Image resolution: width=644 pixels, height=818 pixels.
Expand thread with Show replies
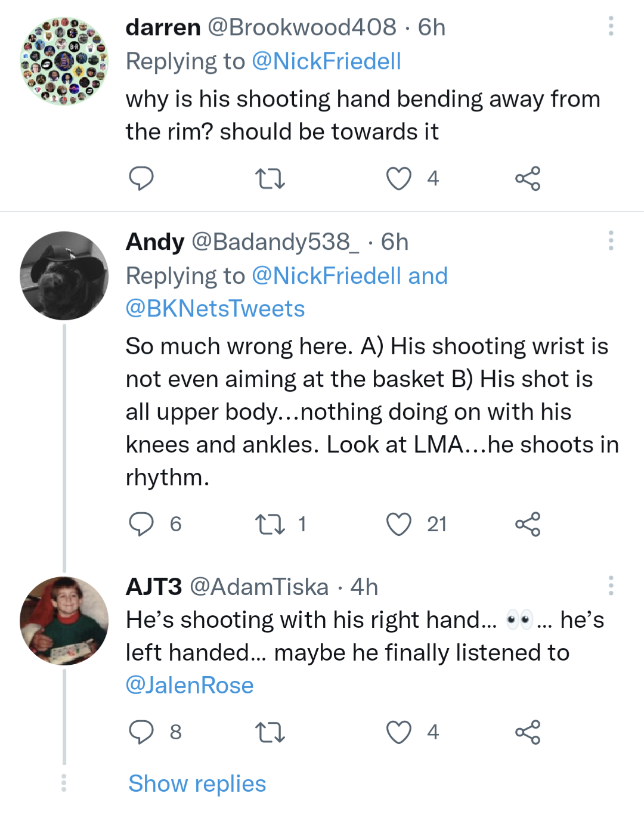click(x=197, y=783)
